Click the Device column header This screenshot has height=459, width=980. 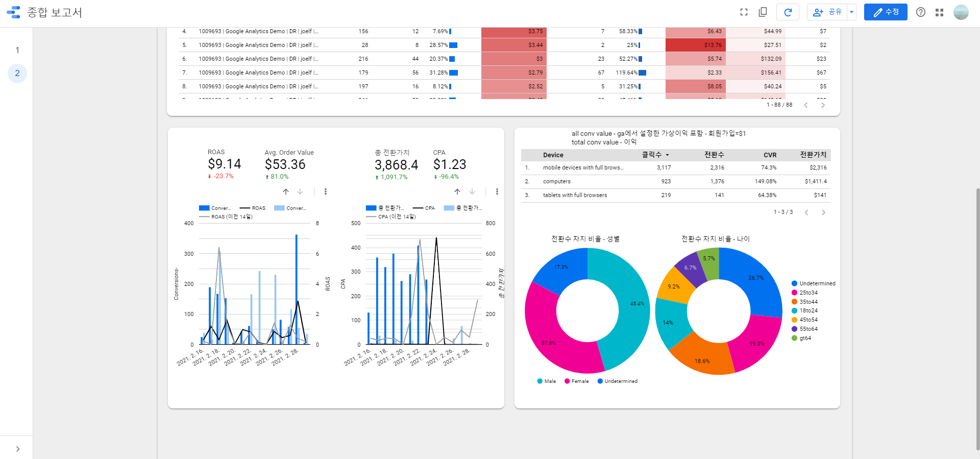pos(553,155)
